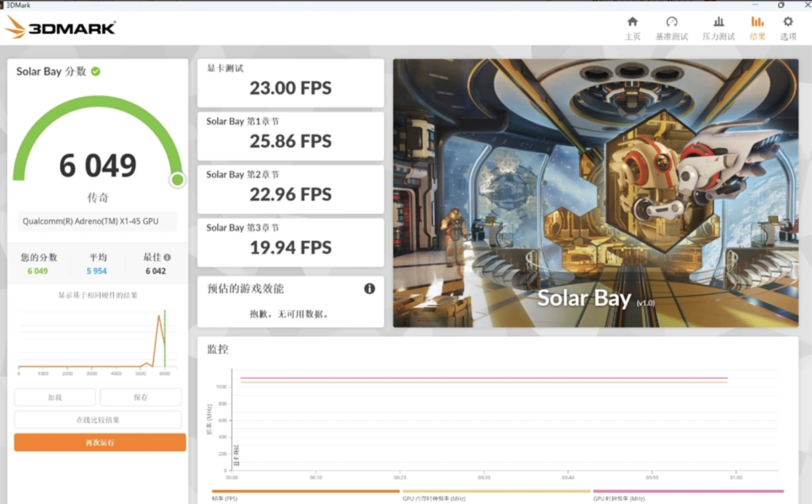Click the 传奇 legendary rating label
The height and width of the screenshot is (504, 812).
click(x=98, y=198)
